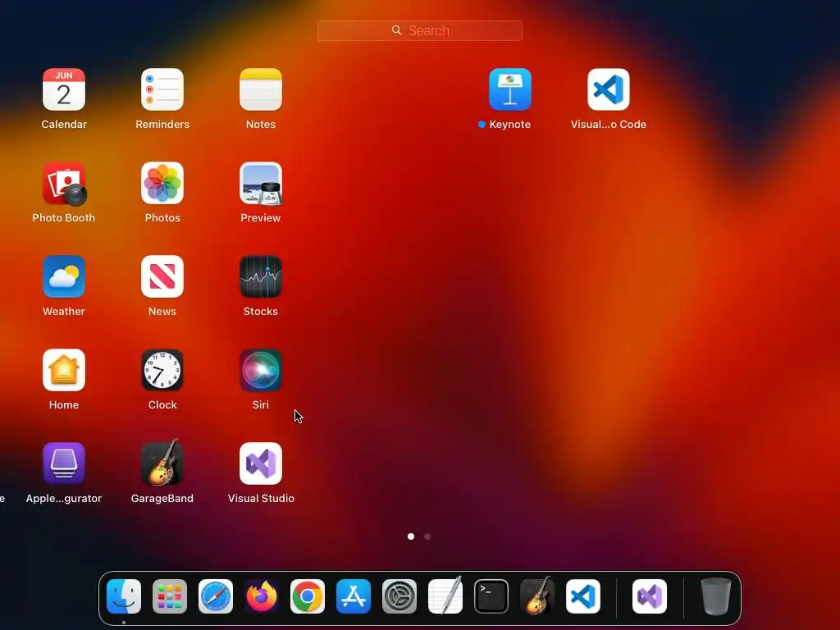Open the Trash in the Dock
840x630 pixels.
(x=715, y=596)
